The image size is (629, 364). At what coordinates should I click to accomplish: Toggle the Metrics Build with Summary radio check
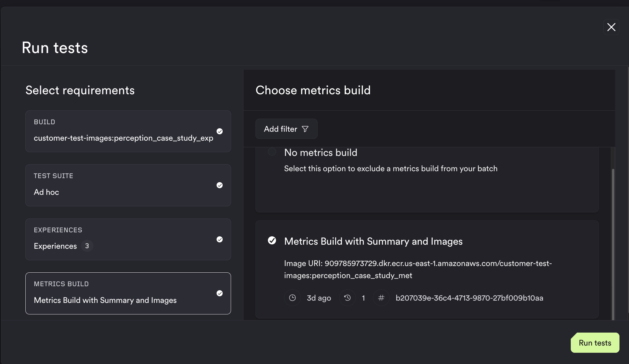272,240
